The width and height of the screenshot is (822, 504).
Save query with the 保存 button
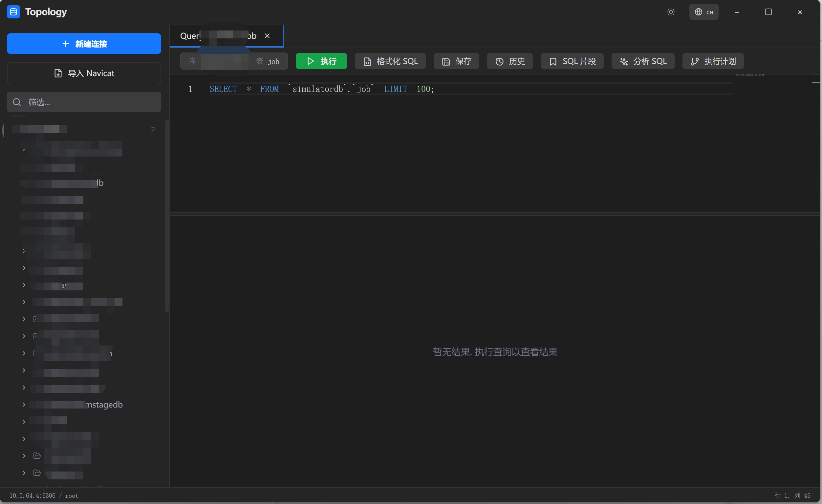[456, 61]
